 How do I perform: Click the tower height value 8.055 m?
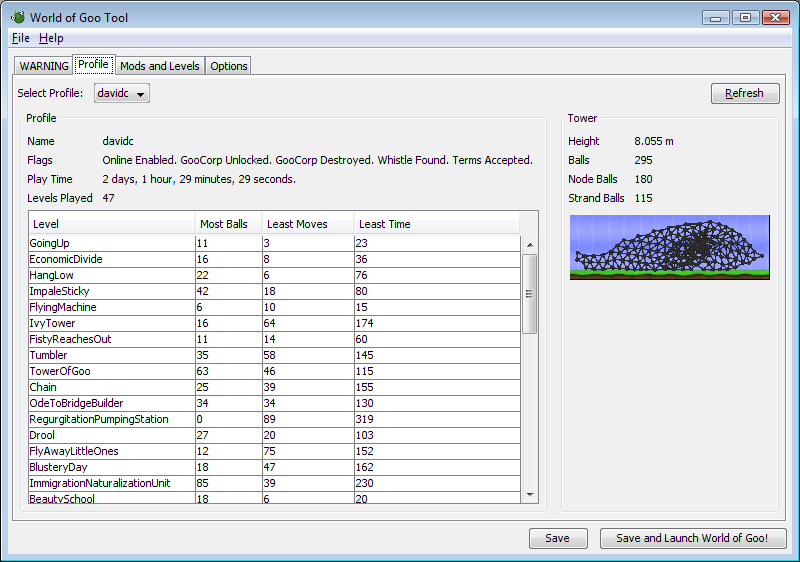pos(654,141)
